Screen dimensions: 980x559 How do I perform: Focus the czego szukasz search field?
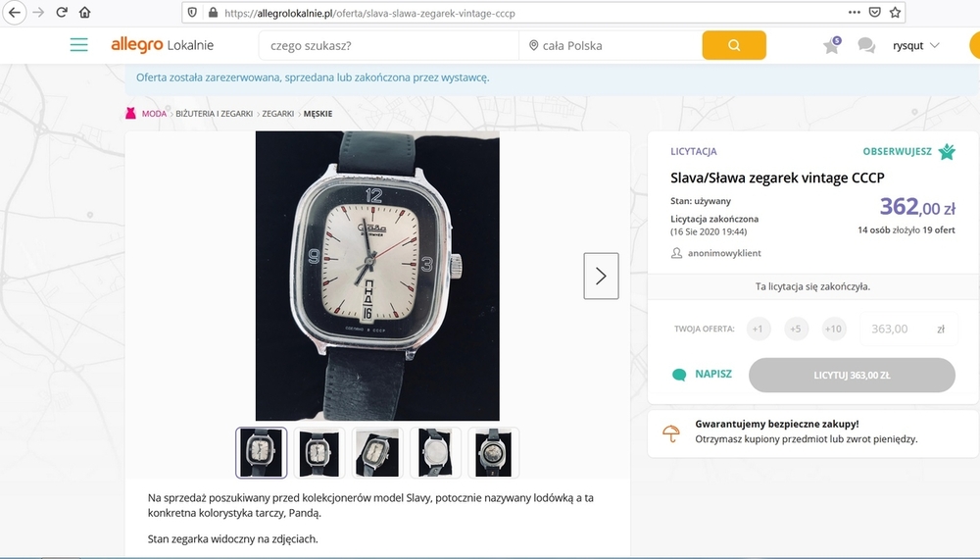pos(387,45)
